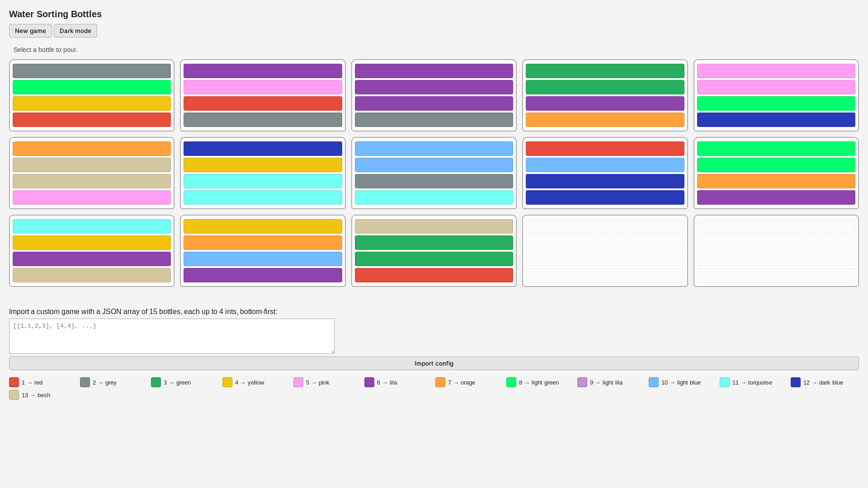Select the bottle with besh above two green layers
This screenshot has height=488, width=868.
pos(434,251)
